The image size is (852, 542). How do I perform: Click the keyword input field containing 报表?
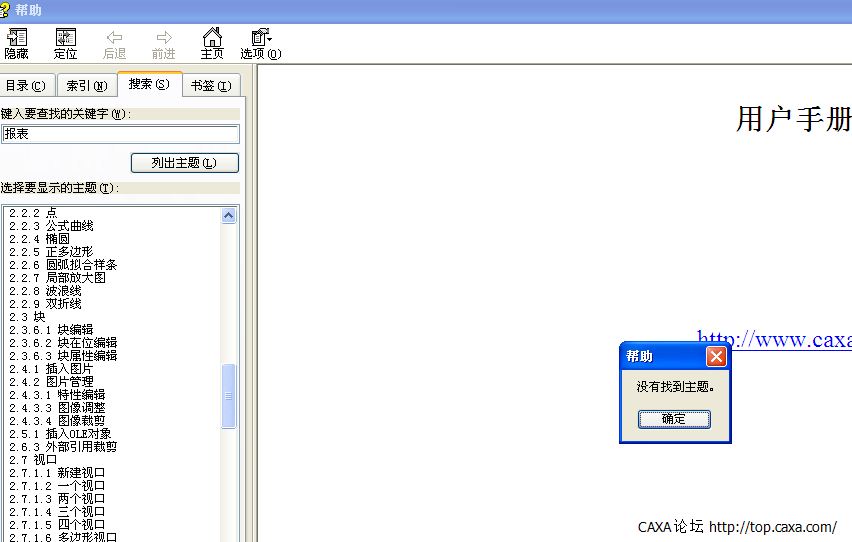click(x=120, y=134)
